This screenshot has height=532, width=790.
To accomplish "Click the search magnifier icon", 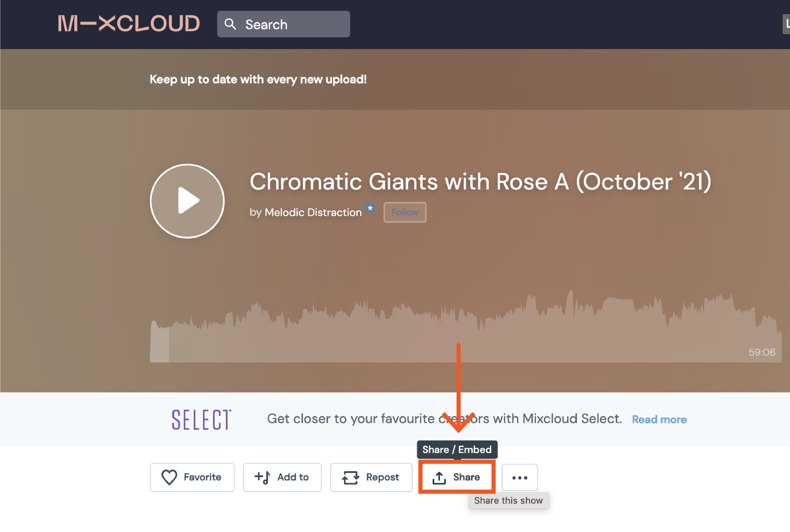I will point(230,24).
